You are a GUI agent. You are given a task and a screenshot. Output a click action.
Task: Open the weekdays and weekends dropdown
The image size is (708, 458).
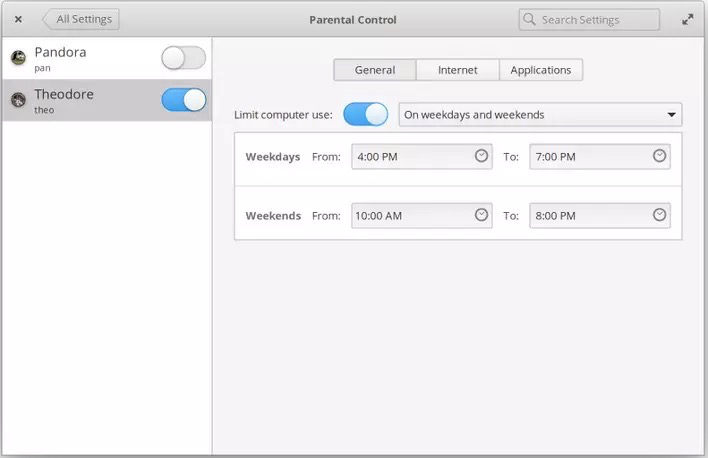click(x=540, y=115)
